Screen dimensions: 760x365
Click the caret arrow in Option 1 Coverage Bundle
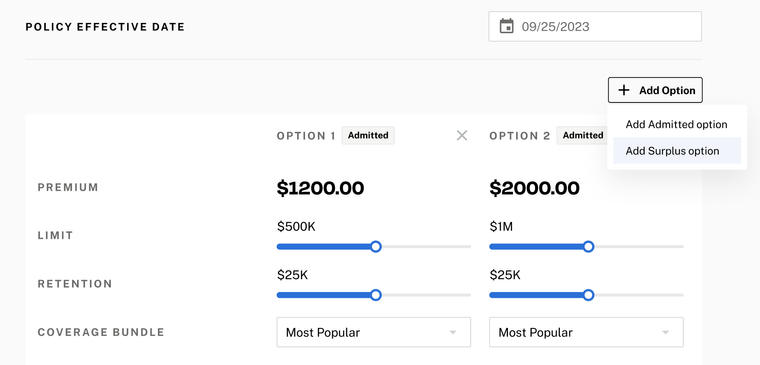(x=453, y=333)
